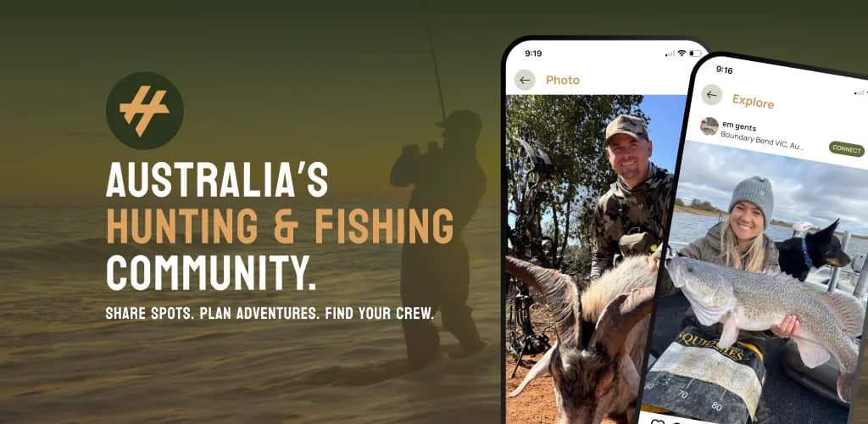868x424 pixels.
Task: Click the Community headline word
Action: [211, 273]
